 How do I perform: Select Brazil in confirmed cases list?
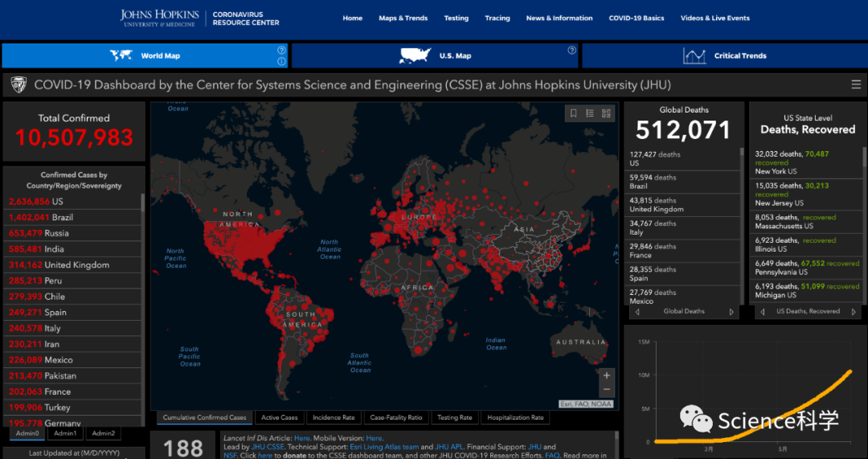(72, 218)
